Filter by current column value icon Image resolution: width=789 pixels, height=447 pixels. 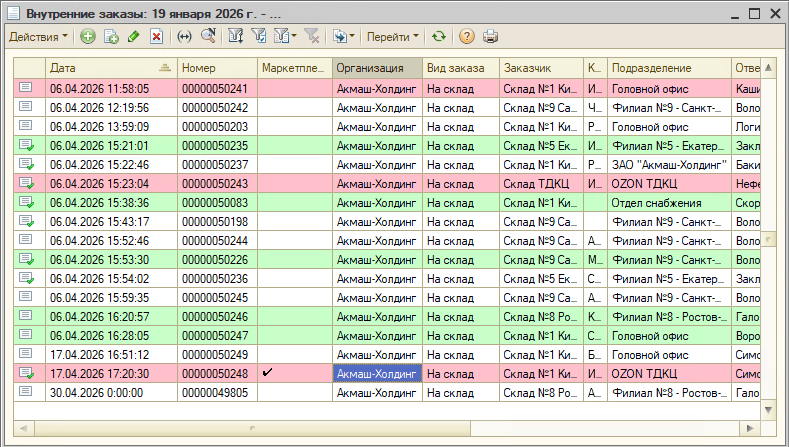259,37
